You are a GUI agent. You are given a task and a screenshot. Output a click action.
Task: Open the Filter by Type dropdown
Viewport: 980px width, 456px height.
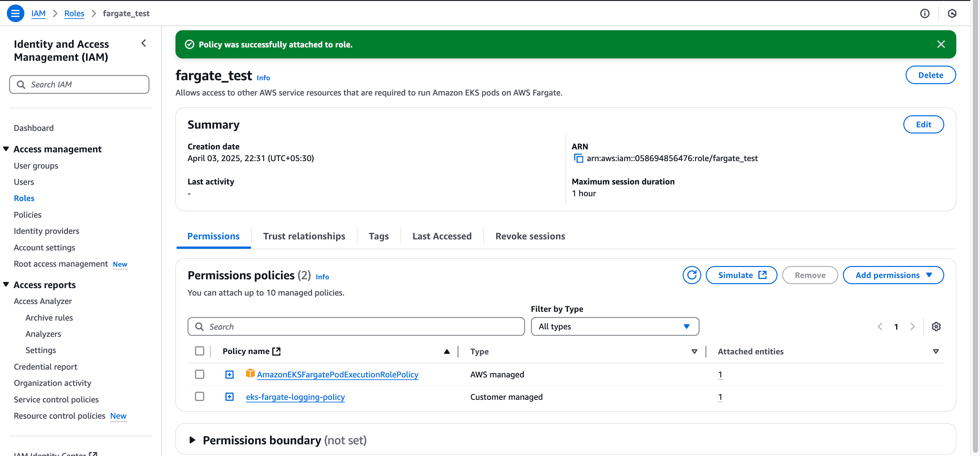[x=614, y=326]
